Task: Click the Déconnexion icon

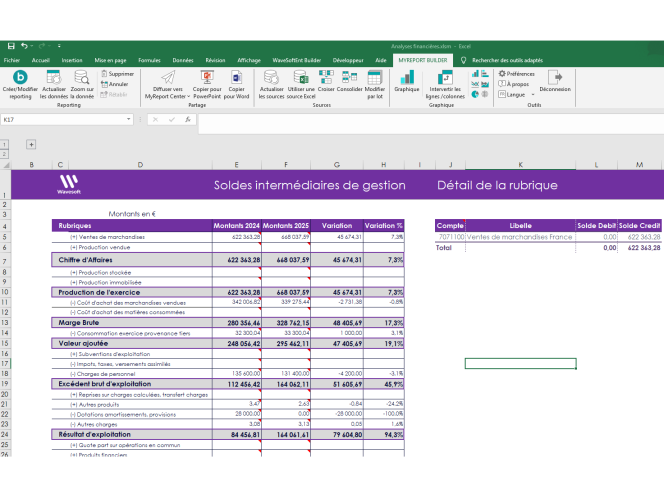Action: point(555,77)
